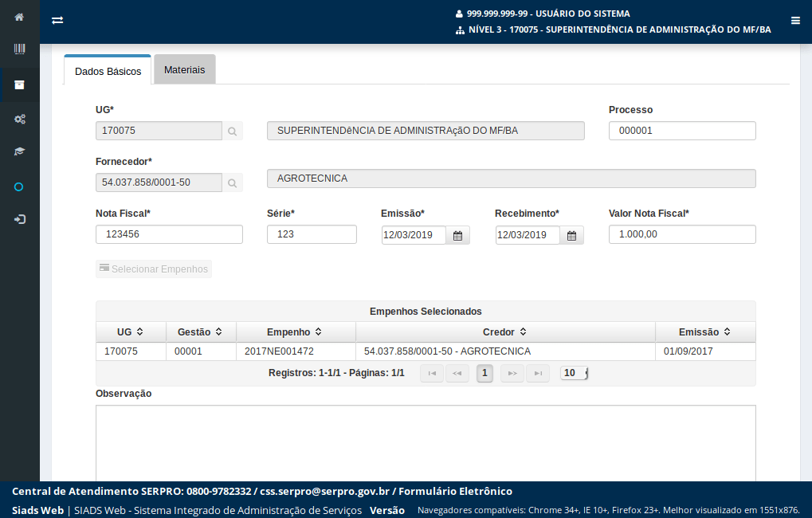Click the home icon in sidebar
Viewport: 812px width, 518px height.
[19, 17]
